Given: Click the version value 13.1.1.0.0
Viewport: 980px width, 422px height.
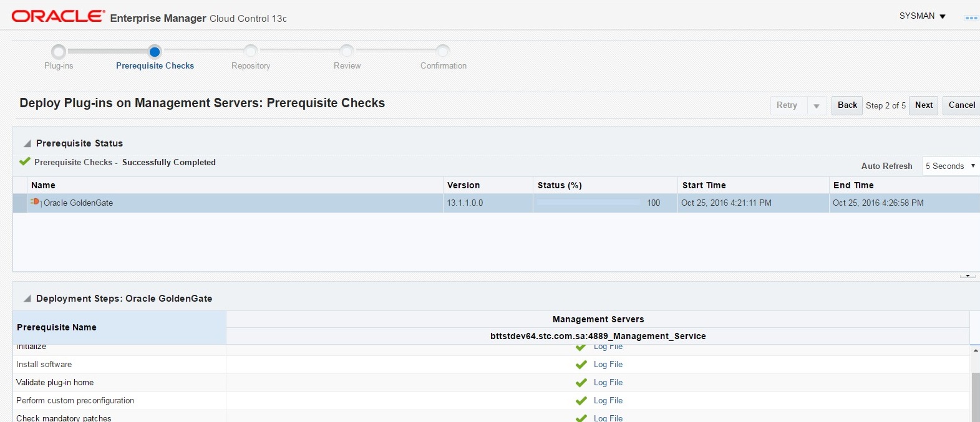Looking at the screenshot, I should click(465, 203).
